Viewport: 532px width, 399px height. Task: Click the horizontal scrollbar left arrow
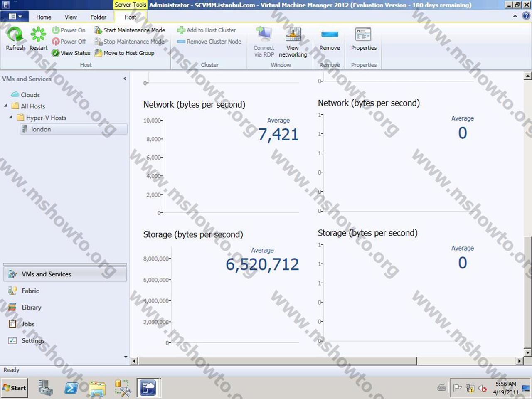(134, 361)
